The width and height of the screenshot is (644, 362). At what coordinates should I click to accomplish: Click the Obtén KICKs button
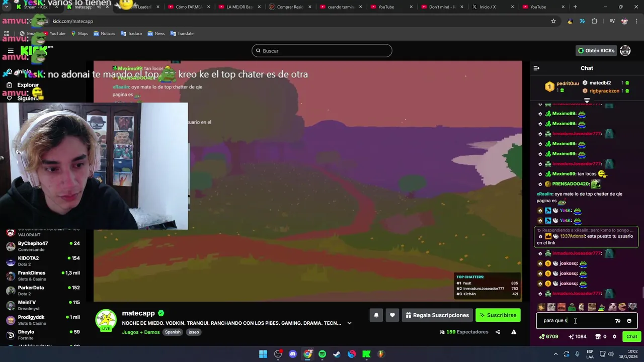[596, 51]
